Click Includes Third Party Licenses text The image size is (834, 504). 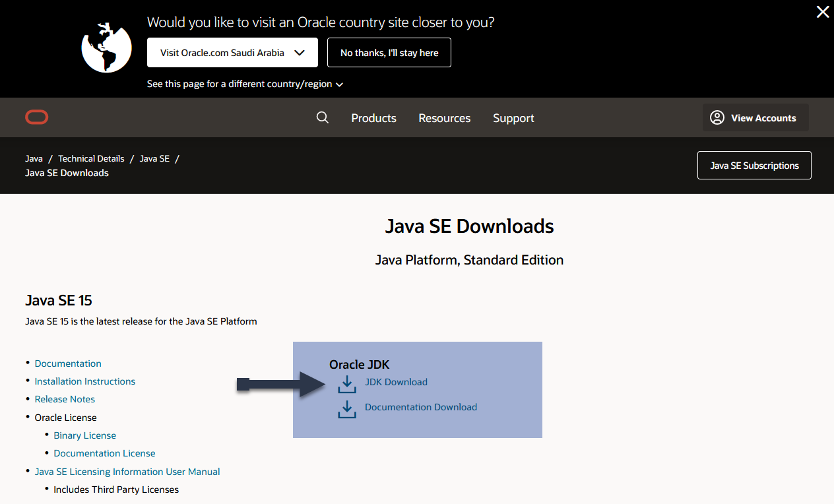[116, 489]
